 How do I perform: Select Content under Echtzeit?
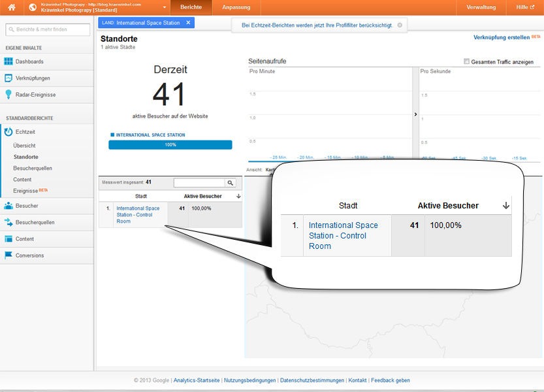pos(22,180)
